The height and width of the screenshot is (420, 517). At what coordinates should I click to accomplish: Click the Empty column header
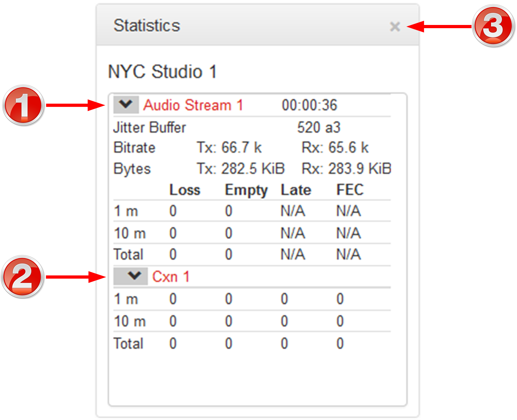click(x=246, y=190)
